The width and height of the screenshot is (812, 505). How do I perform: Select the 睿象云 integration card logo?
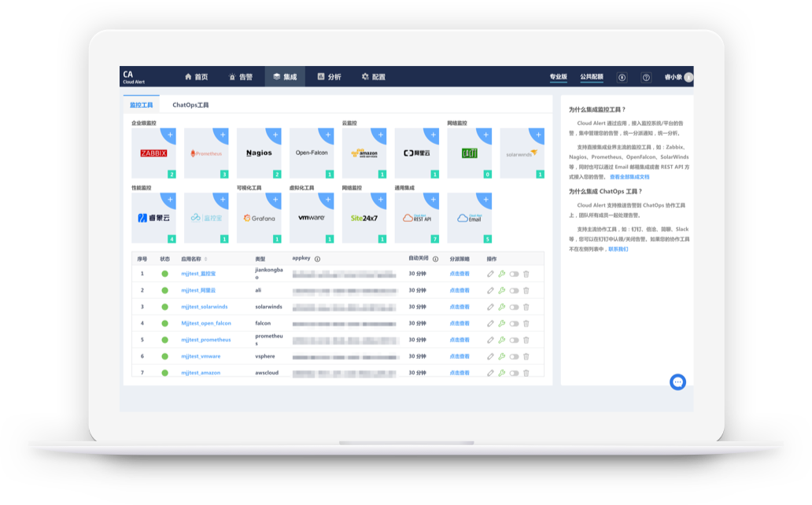click(x=153, y=218)
